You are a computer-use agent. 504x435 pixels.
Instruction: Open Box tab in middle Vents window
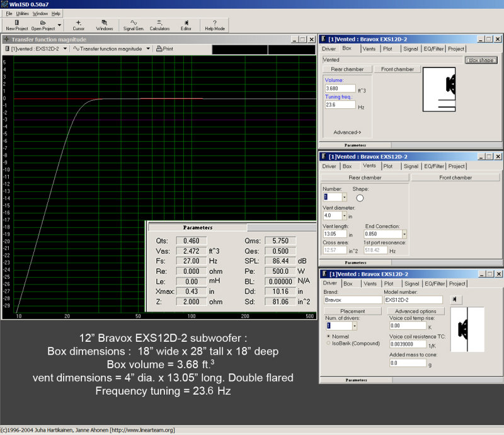[x=347, y=166]
